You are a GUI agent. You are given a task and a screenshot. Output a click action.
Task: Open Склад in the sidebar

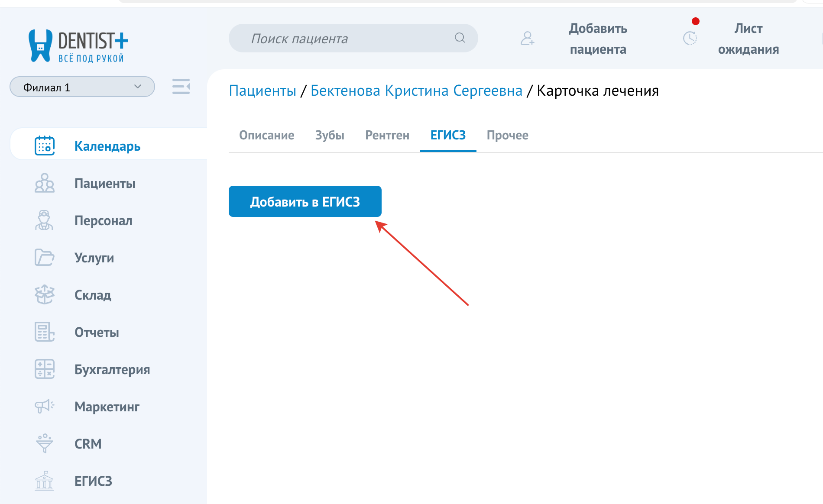(93, 295)
